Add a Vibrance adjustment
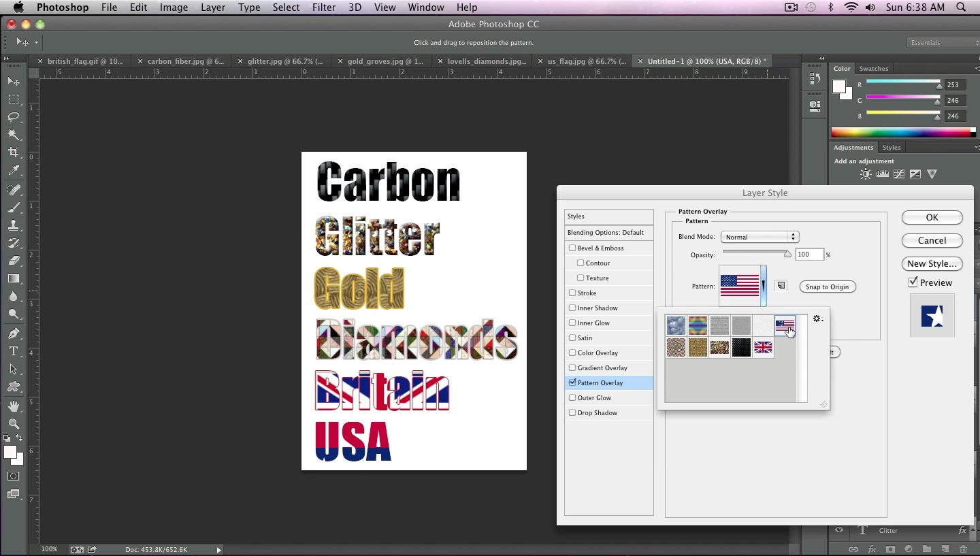The image size is (980, 556). tap(932, 174)
